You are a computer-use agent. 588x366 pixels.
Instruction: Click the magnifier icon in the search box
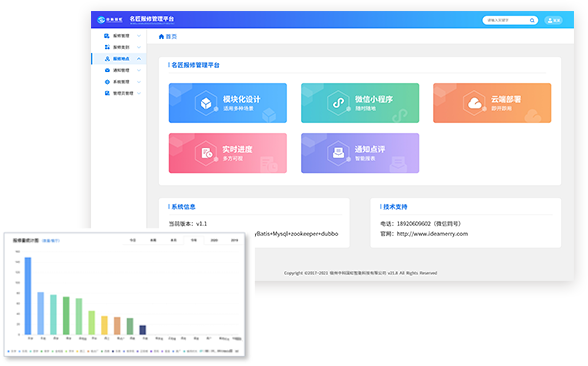(532, 20)
